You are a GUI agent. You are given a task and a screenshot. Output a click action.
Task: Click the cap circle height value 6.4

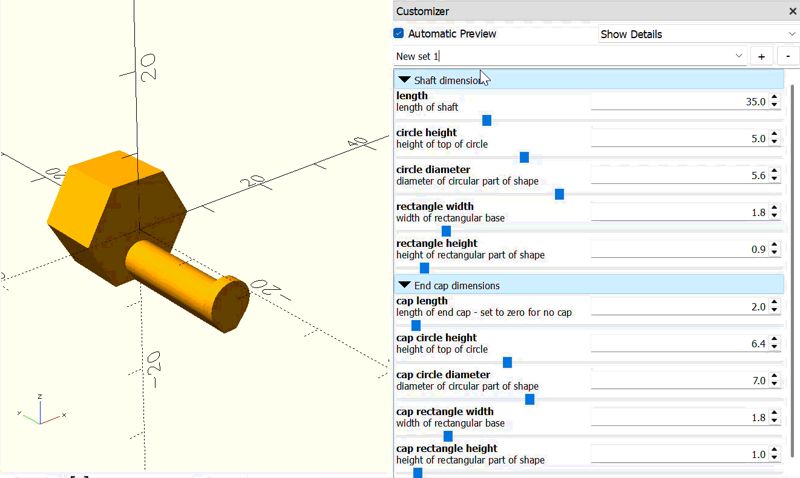679,344
